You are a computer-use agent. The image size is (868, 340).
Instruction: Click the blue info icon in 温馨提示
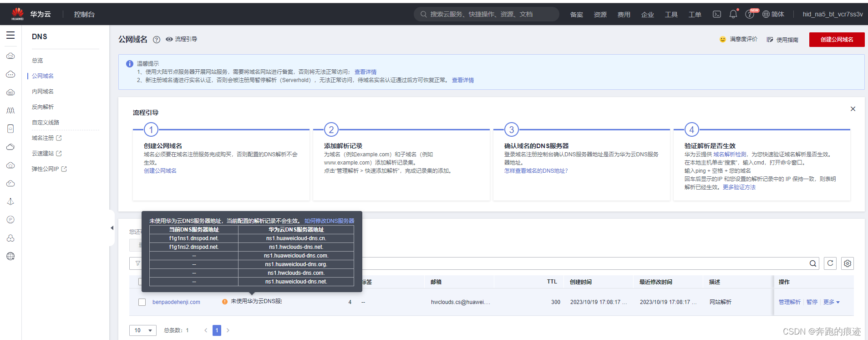coord(130,64)
